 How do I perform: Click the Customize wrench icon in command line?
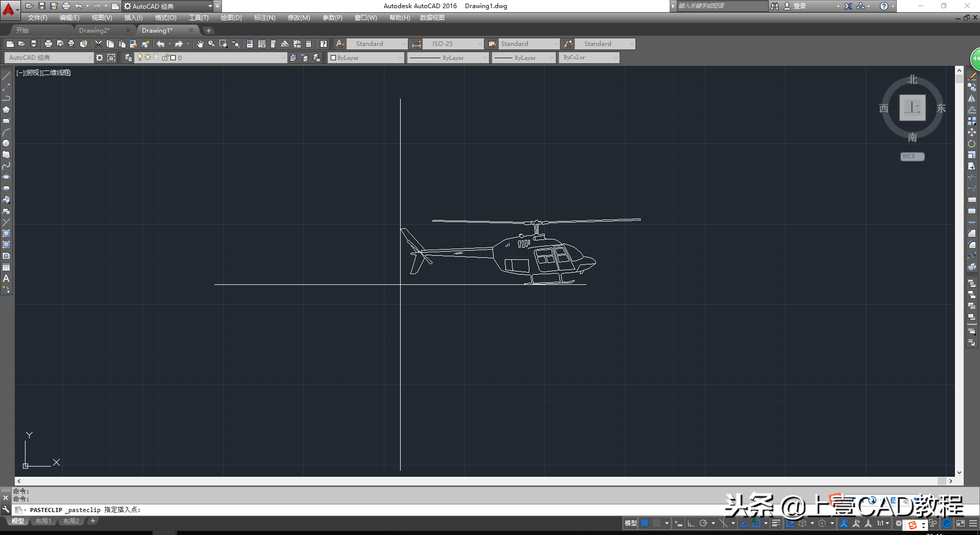(x=6, y=509)
